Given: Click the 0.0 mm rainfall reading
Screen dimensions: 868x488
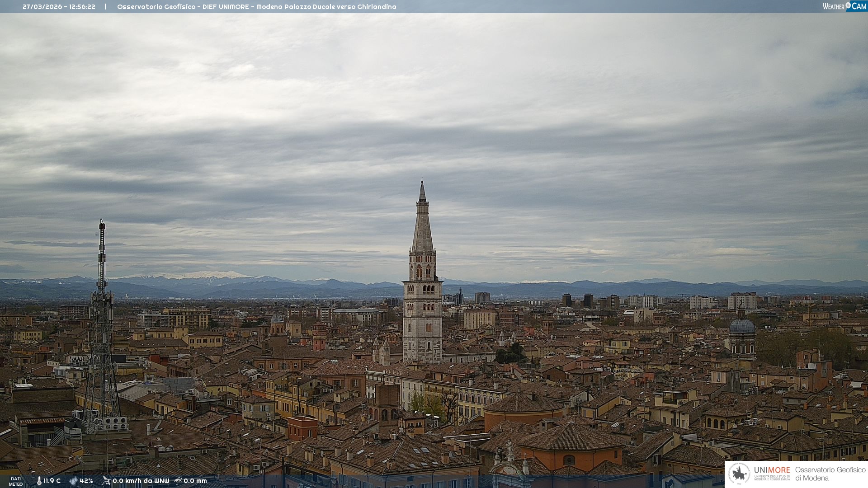Looking at the screenshot, I should pyautogui.click(x=195, y=481).
